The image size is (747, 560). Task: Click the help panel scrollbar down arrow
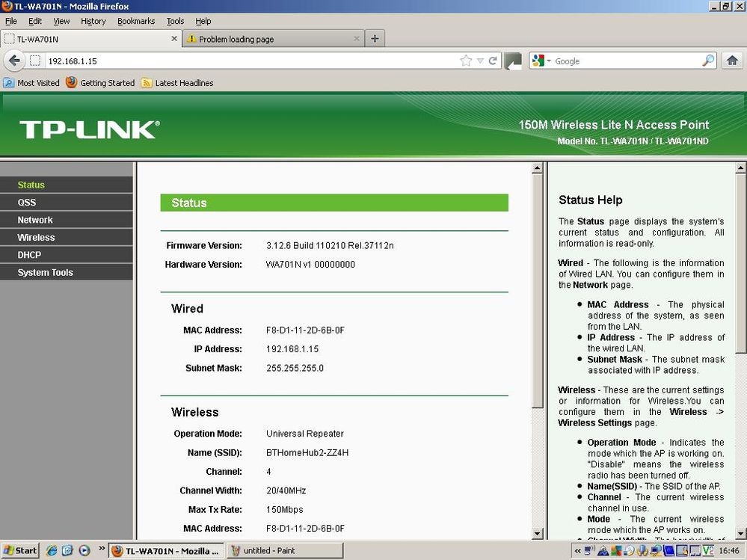pos(741,534)
